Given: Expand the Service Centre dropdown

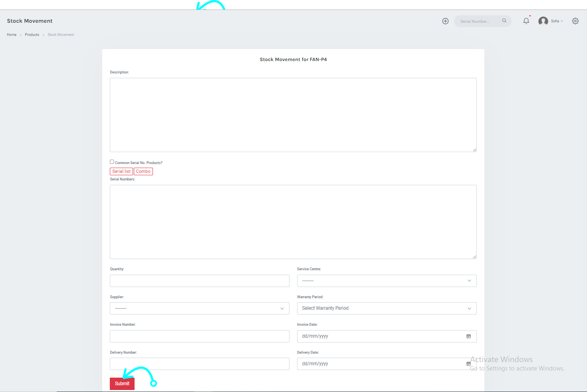Looking at the screenshot, I should click(x=387, y=281).
